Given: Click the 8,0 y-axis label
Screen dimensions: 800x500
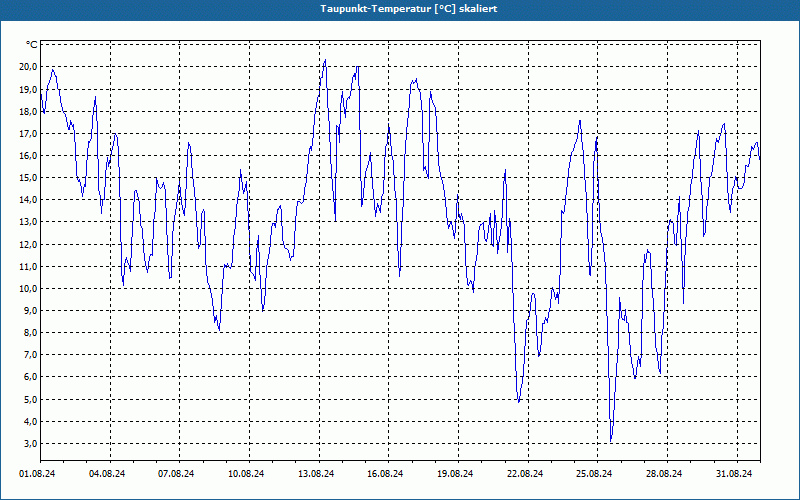Looking at the screenshot, I should pos(30,333).
